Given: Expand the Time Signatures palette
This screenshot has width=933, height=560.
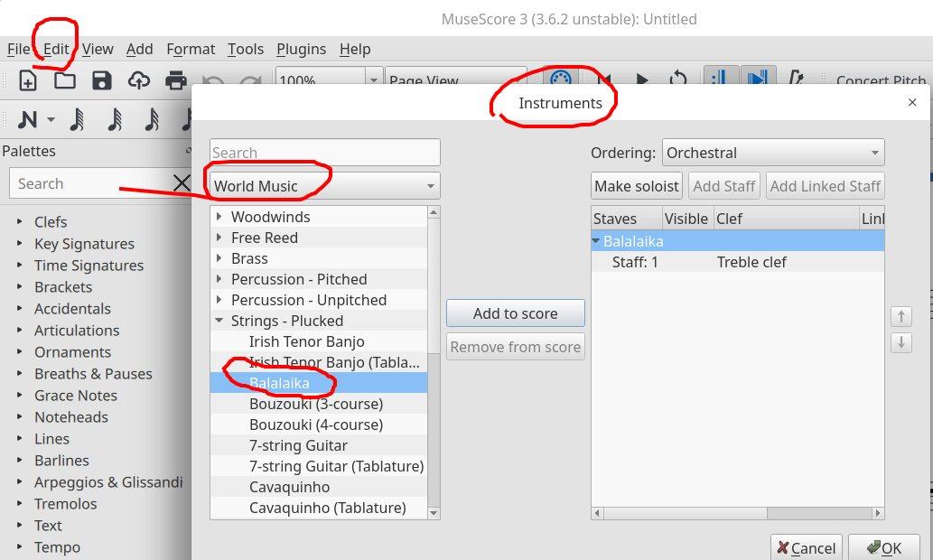Looking at the screenshot, I should 20,265.
